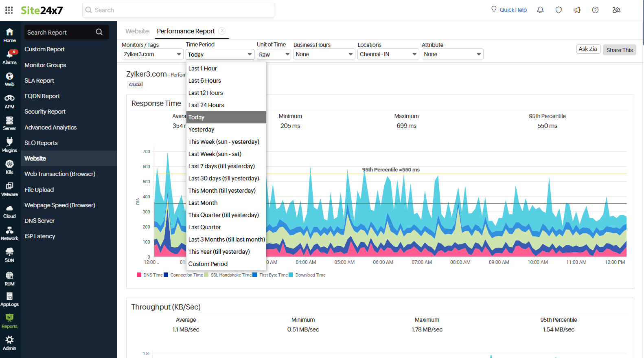Pick This Week (sun - yesterday)
644x358 pixels.
[x=226, y=142]
